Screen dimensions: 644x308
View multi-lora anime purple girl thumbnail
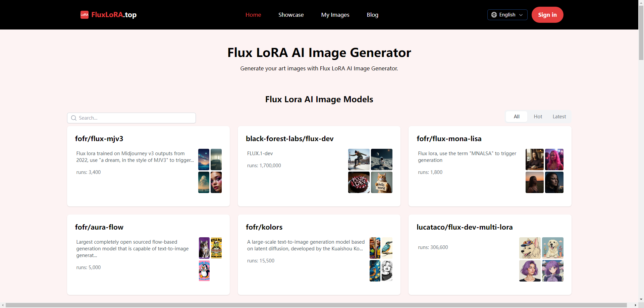pos(553,271)
